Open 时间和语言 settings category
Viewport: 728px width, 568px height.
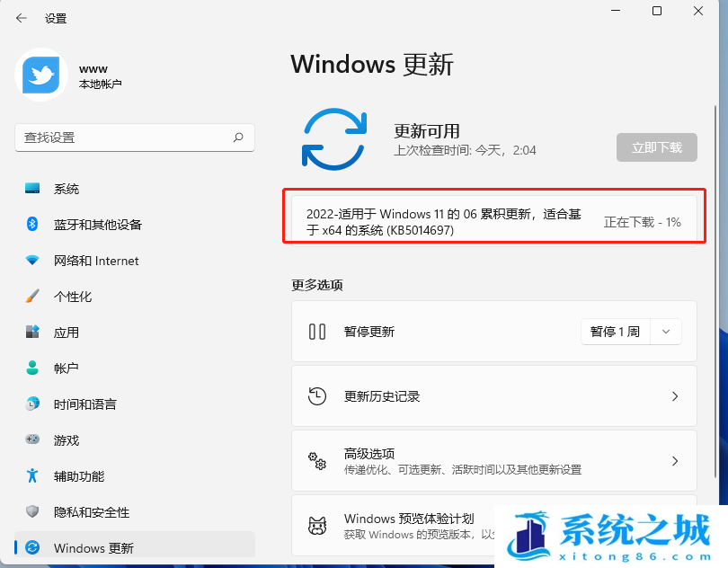(x=135, y=404)
